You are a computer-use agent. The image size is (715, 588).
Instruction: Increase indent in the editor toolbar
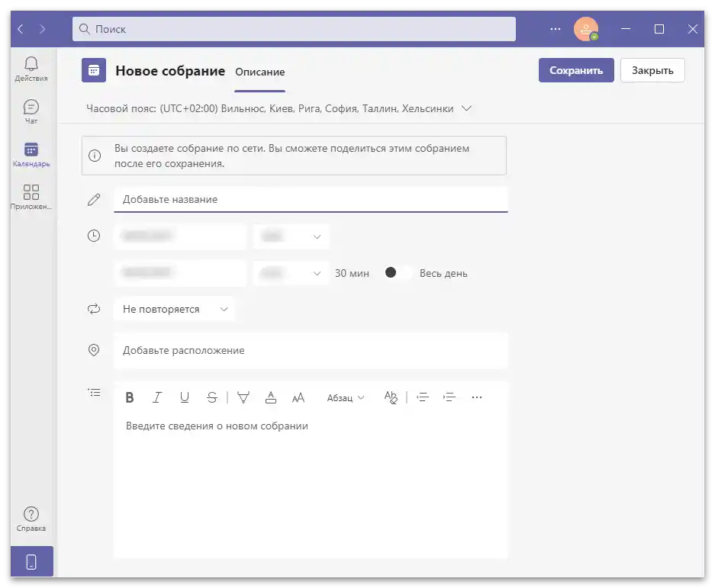(x=449, y=397)
